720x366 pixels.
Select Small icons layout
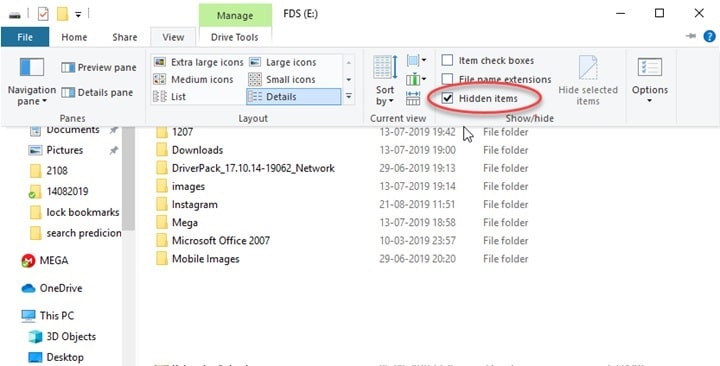(281, 79)
